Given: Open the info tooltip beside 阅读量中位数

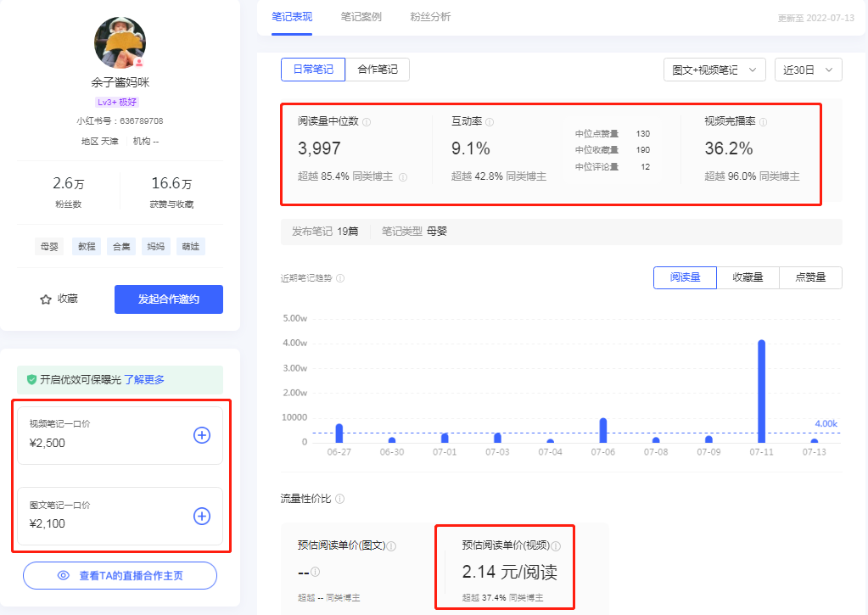Looking at the screenshot, I should click(x=365, y=122).
